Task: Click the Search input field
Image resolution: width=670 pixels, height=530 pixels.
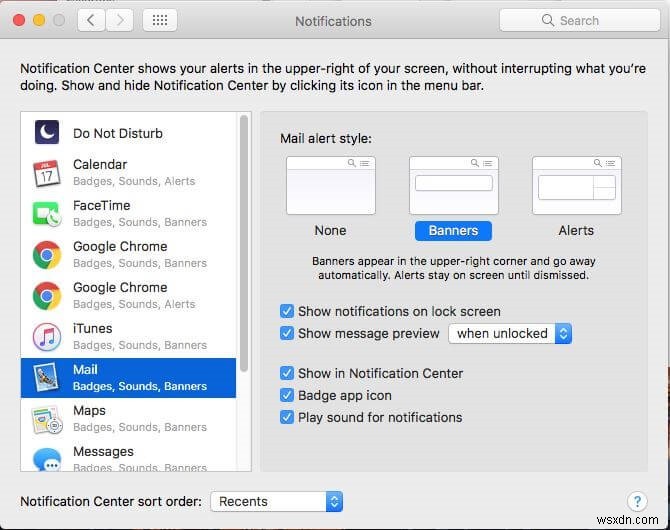Action: pos(579,20)
